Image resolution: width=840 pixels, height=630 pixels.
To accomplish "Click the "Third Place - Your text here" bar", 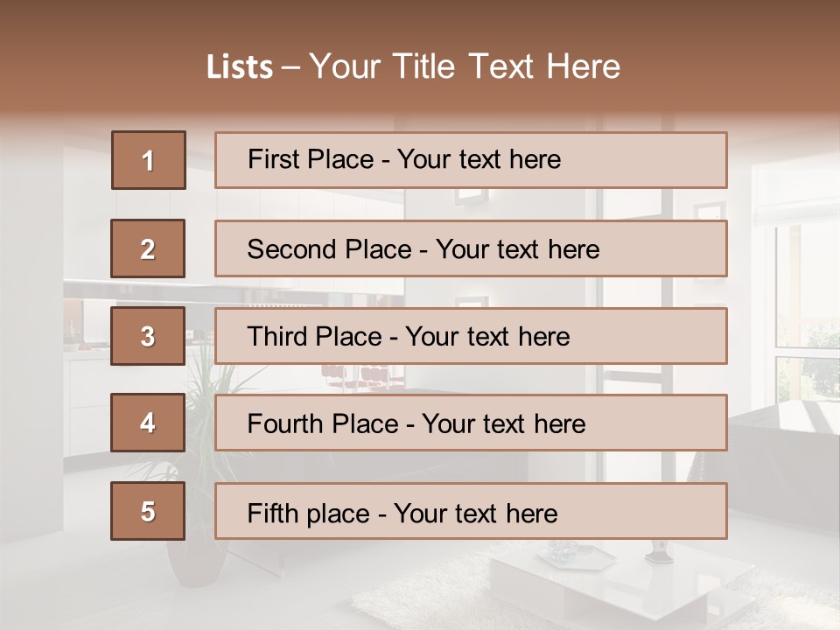I will (471, 336).
